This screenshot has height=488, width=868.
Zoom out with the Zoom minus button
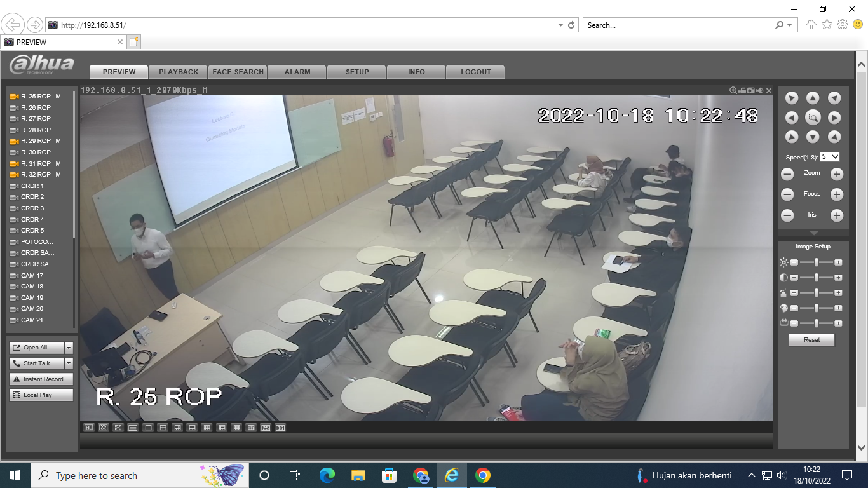(x=787, y=174)
